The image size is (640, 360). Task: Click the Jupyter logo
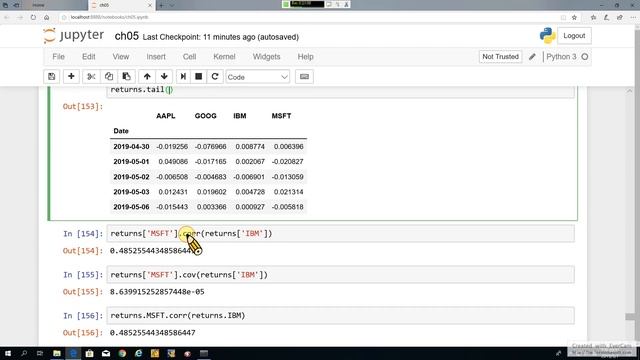(73, 36)
